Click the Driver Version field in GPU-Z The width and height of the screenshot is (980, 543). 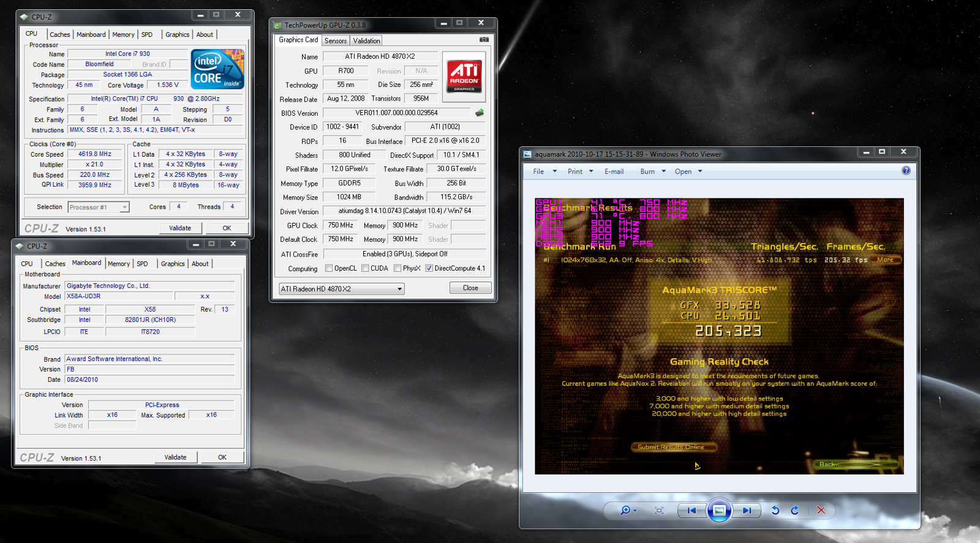(404, 211)
